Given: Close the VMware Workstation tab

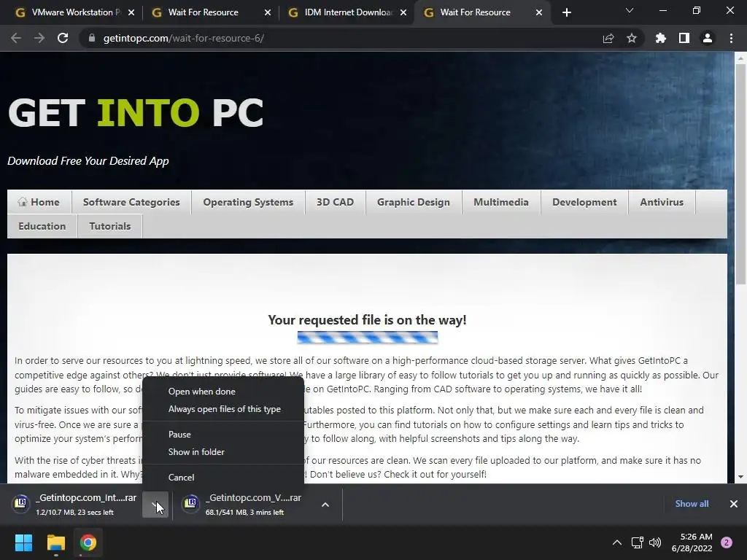Looking at the screenshot, I should pos(131,12).
